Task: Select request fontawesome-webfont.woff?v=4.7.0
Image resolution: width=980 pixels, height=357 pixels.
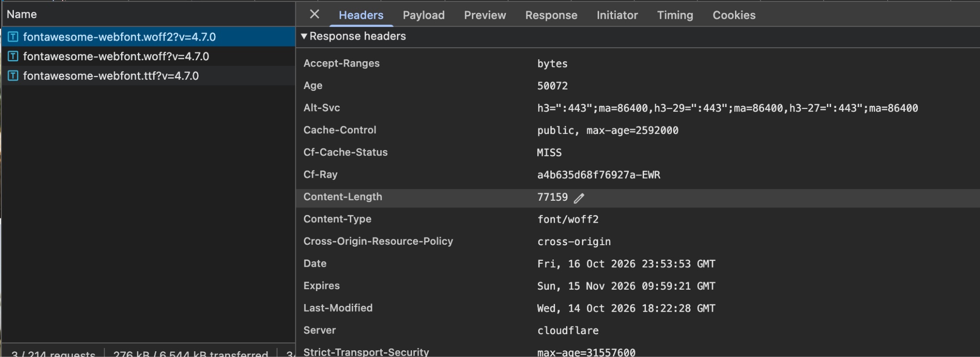Action: pos(148,56)
